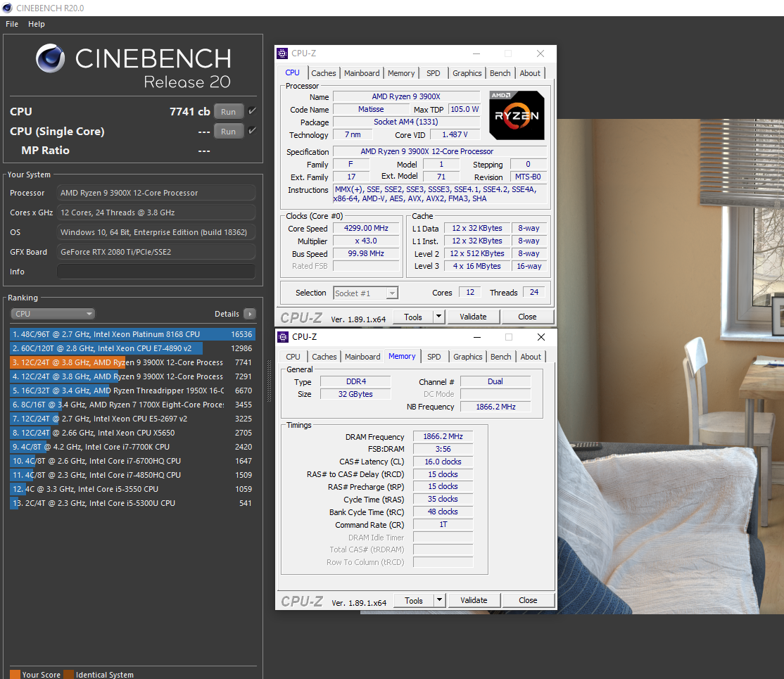
Task: Click Validate in upper CPU-Z window
Action: click(x=473, y=317)
